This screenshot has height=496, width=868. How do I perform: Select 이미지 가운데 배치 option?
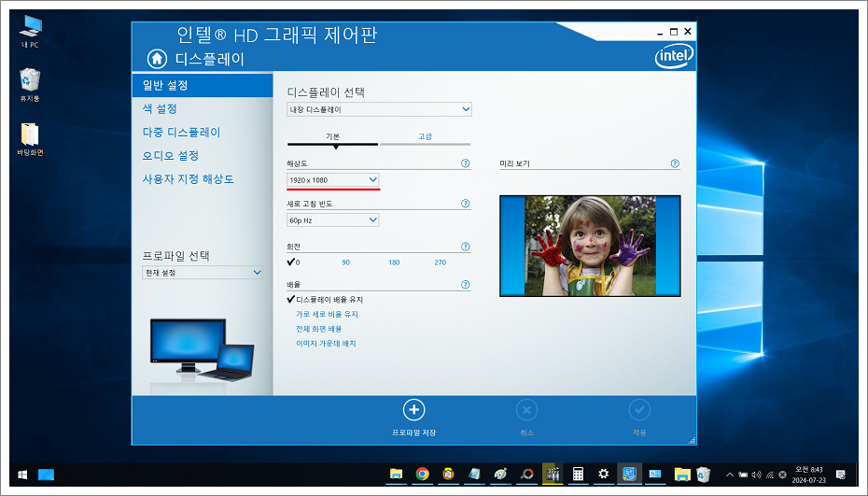pos(326,344)
